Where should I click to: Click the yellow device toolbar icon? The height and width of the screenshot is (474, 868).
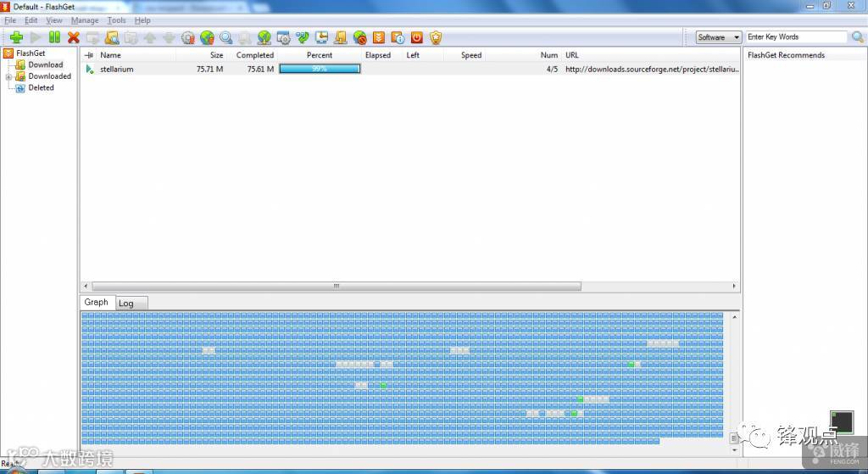[341, 37]
